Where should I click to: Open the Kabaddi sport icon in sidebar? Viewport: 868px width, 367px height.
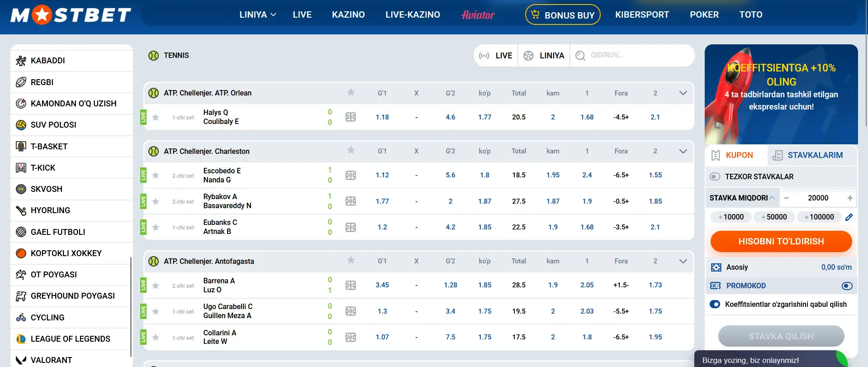21,61
